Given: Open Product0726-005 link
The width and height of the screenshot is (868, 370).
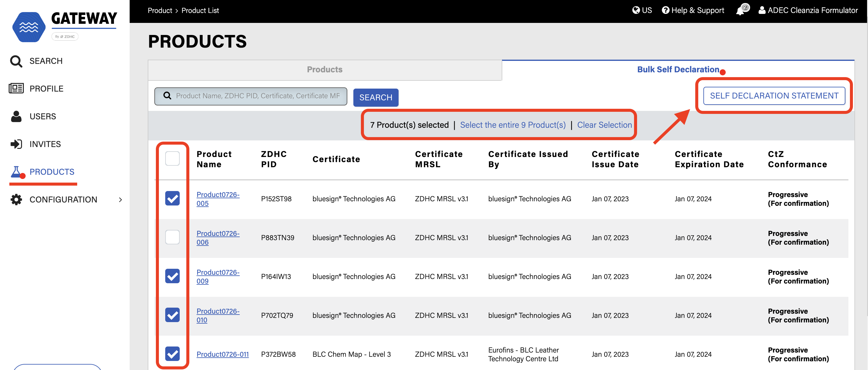Looking at the screenshot, I should click(x=218, y=199).
